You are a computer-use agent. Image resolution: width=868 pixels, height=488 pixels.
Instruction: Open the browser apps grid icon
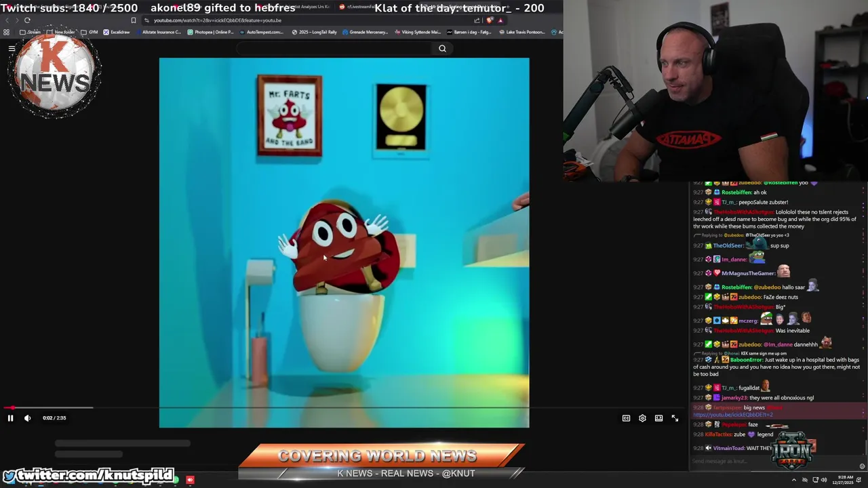click(x=7, y=32)
